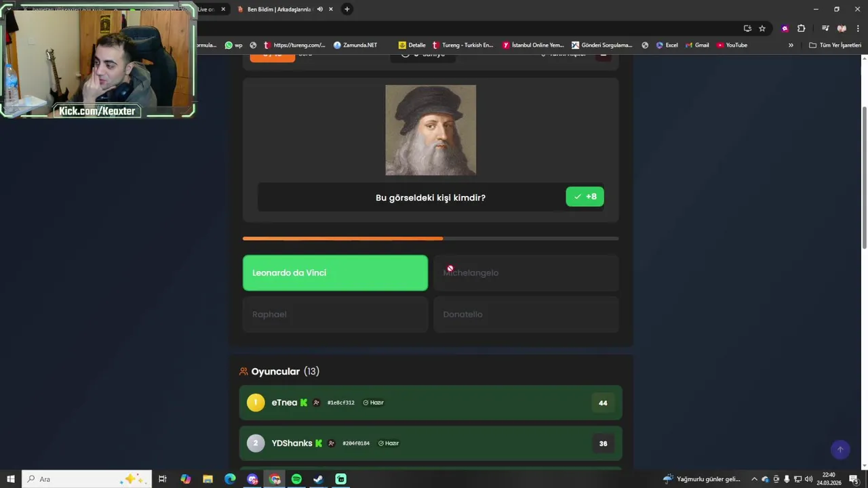Open the browser extensions puzzle icon
The height and width of the screenshot is (488, 868).
pos(801,28)
